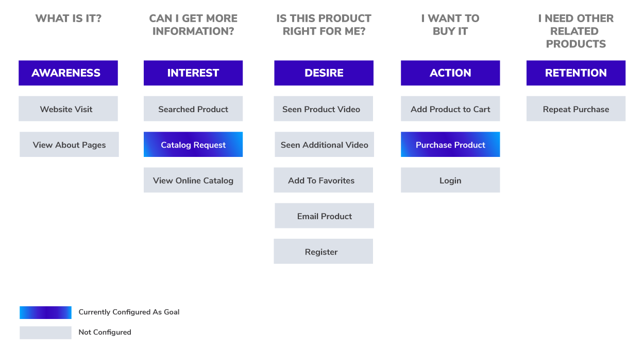Image resolution: width=644 pixels, height=355 pixels.
Task: Click the Add To Favorites box
Action: [323, 180]
